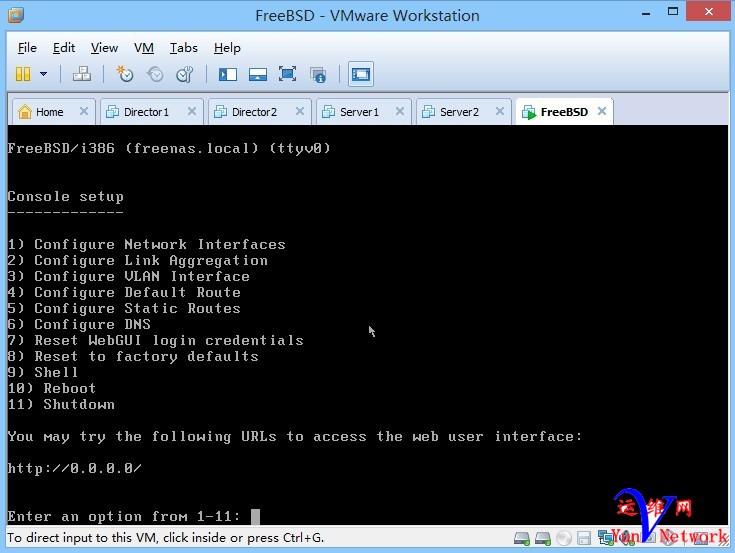The height and width of the screenshot is (553, 735).
Task: Take a snapshot with the clock-star icon
Action: pyautogui.click(x=125, y=74)
